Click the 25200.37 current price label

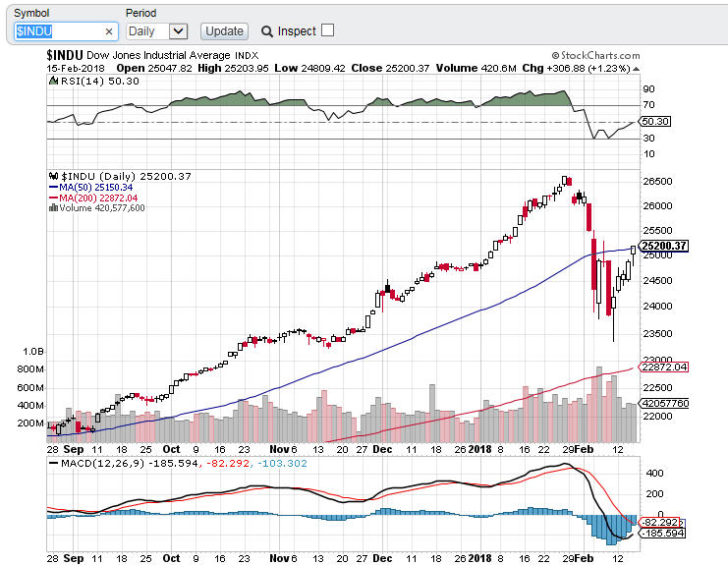[663, 246]
